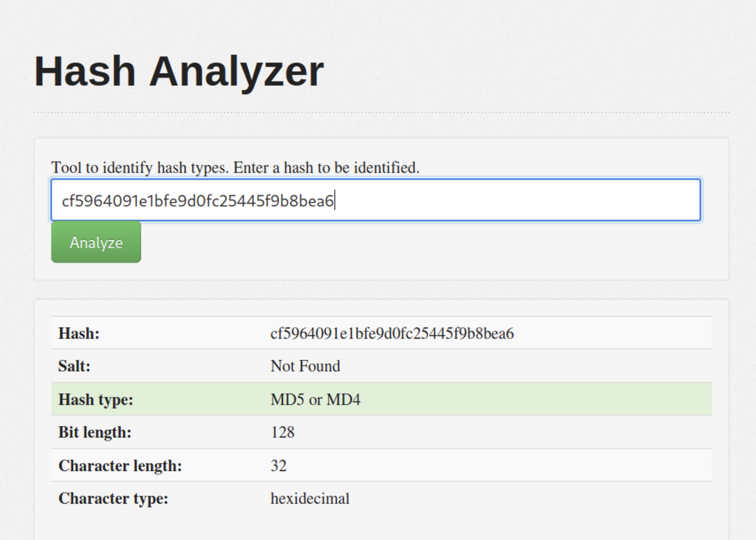Click the green Analyze button
The height and width of the screenshot is (540, 756).
coord(96,242)
